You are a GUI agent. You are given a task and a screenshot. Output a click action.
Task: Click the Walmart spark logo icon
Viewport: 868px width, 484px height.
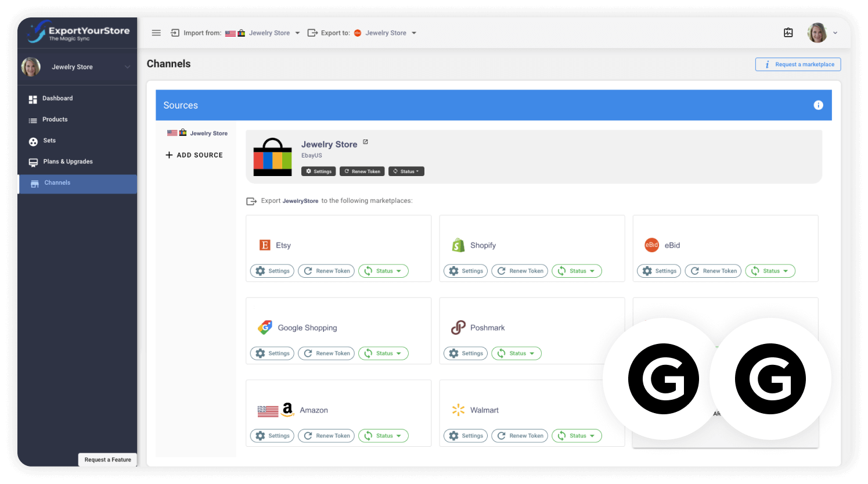pyautogui.click(x=458, y=410)
